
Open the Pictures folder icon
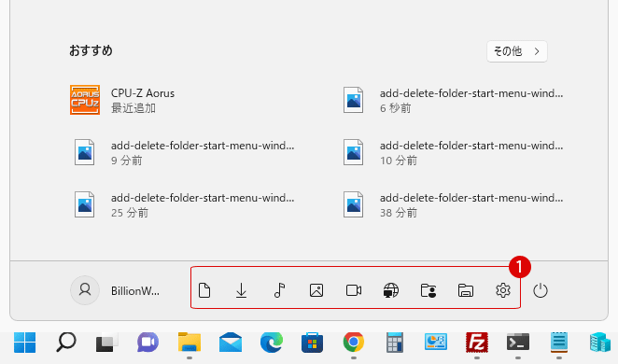316,290
